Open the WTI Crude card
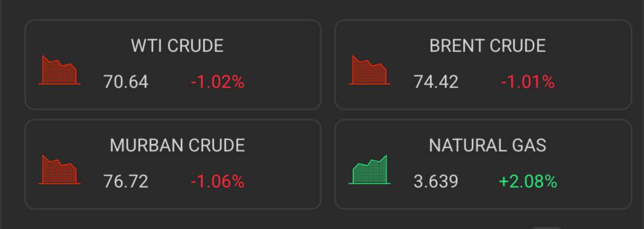This screenshot has height=229, width=644. (x=173, y=65)
